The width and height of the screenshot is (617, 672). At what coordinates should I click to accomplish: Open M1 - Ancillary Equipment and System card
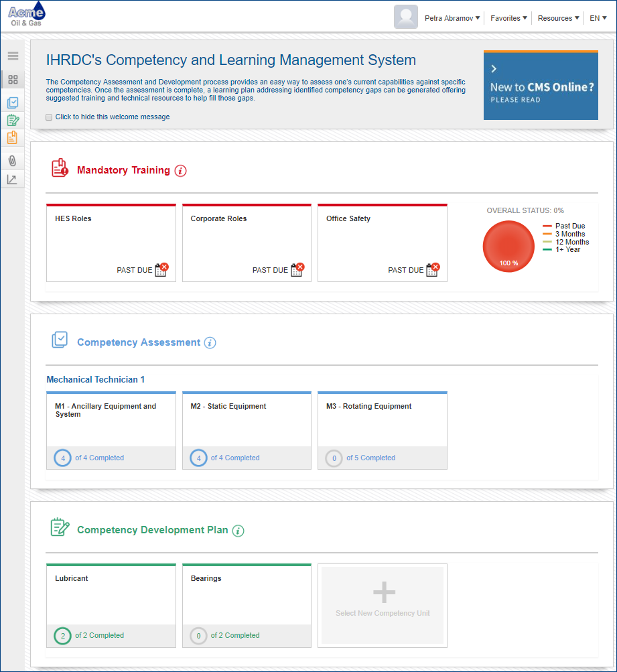pos(111,430)
